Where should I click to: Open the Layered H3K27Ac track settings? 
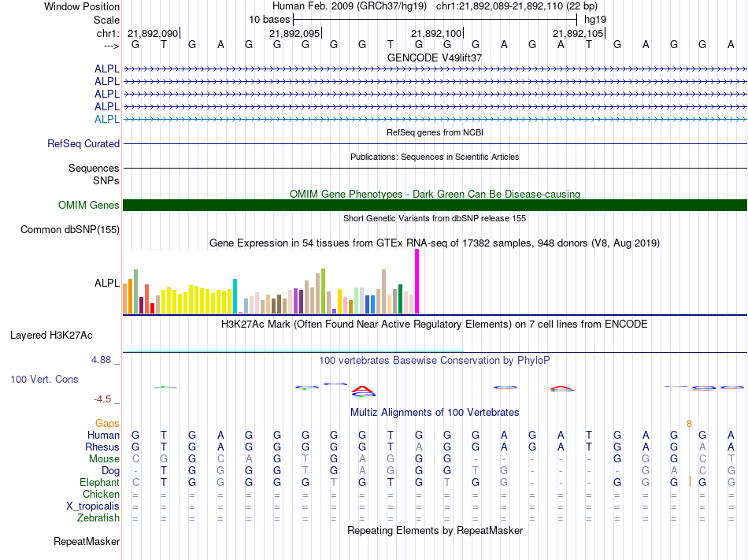pos(51,336)
